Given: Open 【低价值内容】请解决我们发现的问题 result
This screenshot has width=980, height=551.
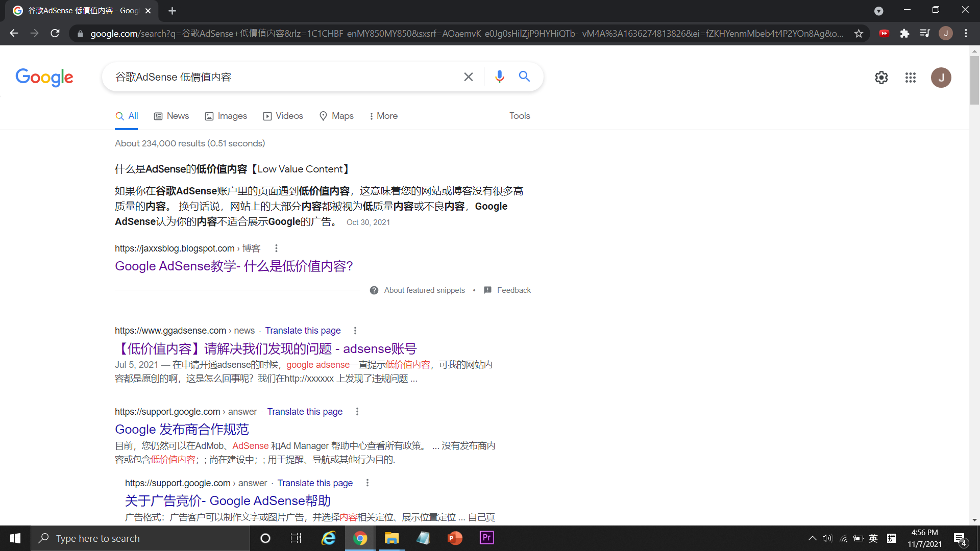Looking at the screenshot, I should point(265,349).
